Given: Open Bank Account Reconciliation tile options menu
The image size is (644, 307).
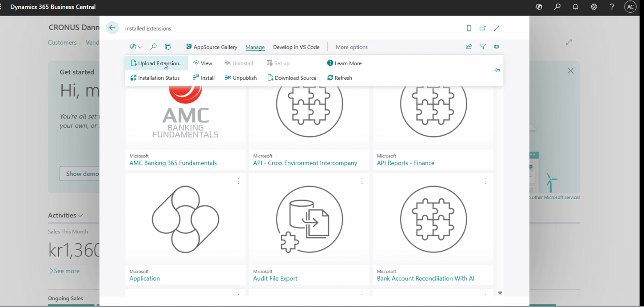Looking at the screenshot, I should click(x=486, y=181).
